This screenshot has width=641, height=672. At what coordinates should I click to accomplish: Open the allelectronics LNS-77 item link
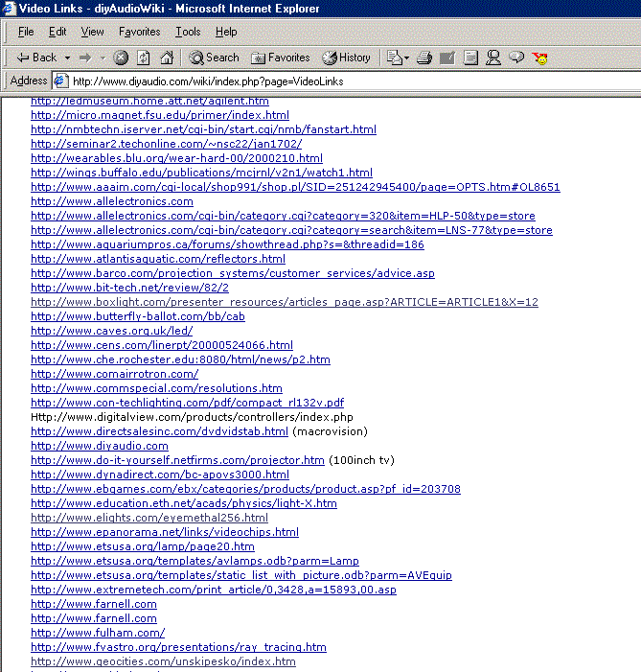pos(291,230)
